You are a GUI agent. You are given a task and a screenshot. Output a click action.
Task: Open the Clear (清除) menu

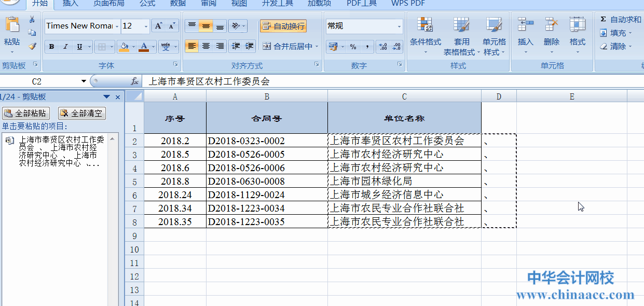pyautogui.click(x=616, y=46)
